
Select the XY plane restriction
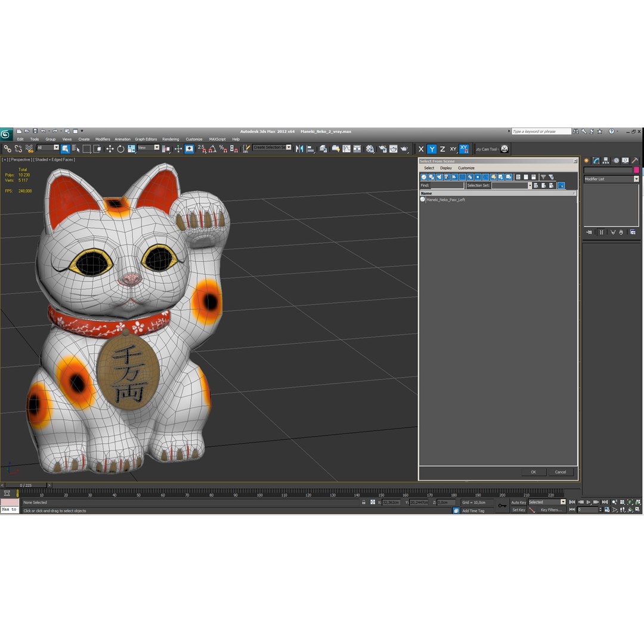tap(453, 149)
